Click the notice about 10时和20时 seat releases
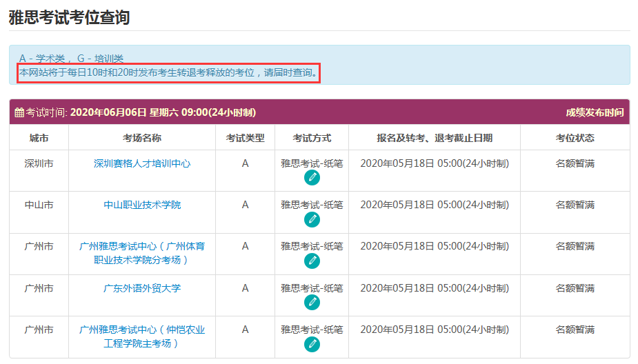The image size is (638, 364). [168, 72]
